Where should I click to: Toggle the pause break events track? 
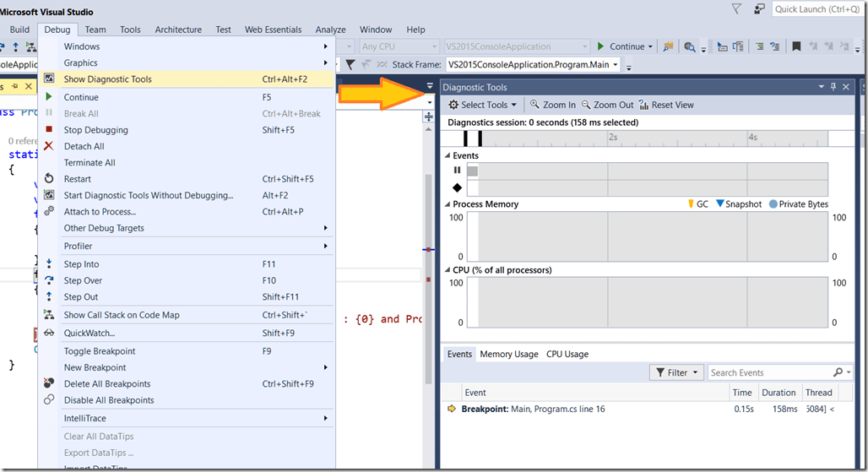click(457, 171)
